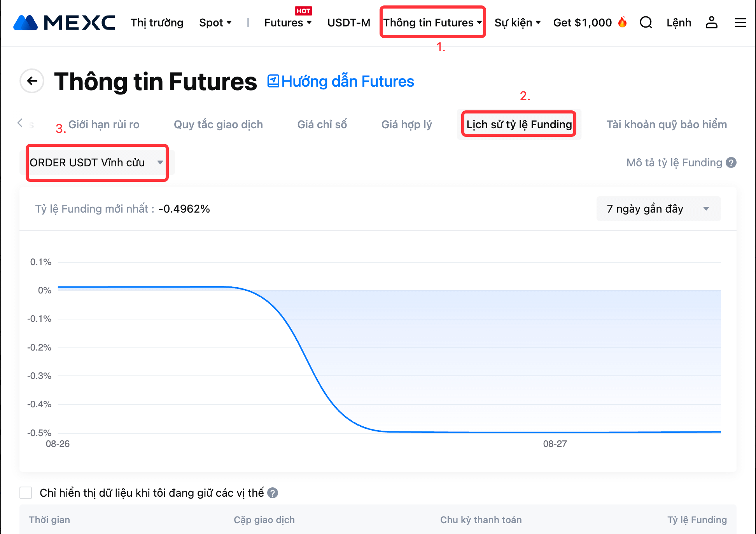Screen dimensions: 756x534
Task: Expand the ORDER USDT Vĩnh cửu dropdown
Action: click(x=96, y=162)
